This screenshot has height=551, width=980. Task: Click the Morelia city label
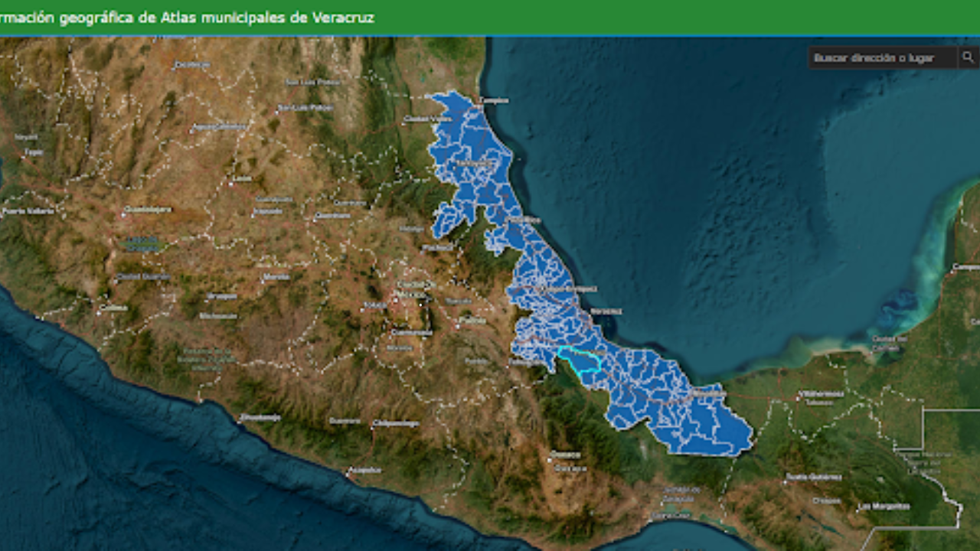tap(275, 276)
